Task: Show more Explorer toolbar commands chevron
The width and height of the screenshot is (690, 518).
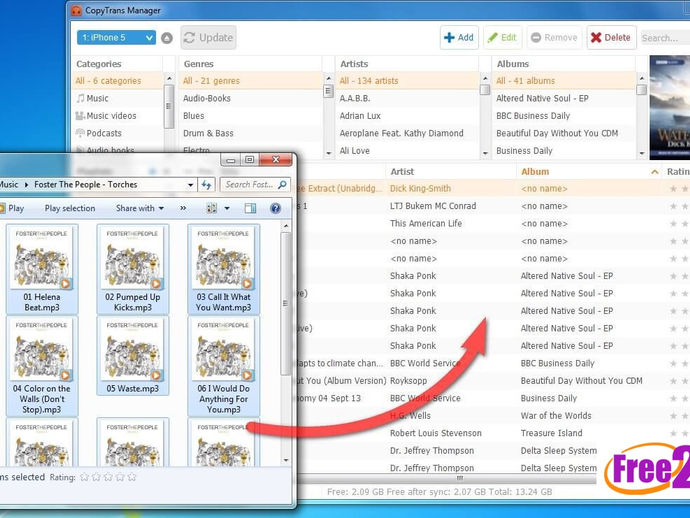Action: coord(183,208)
